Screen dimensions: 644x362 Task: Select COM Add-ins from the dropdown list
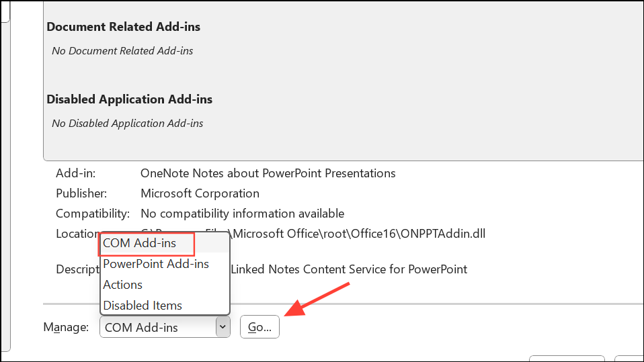(139, 243)
